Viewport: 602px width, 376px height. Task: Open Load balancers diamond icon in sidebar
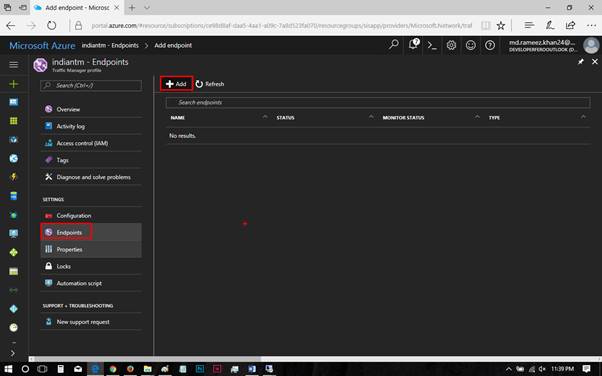point(13,252)
